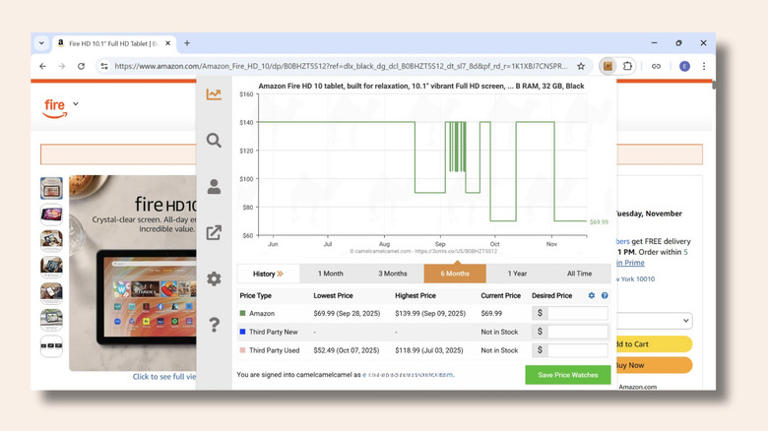768x431 pixels.
Task: Click the Prime link in delivery text
Action: tap(630, 263)
